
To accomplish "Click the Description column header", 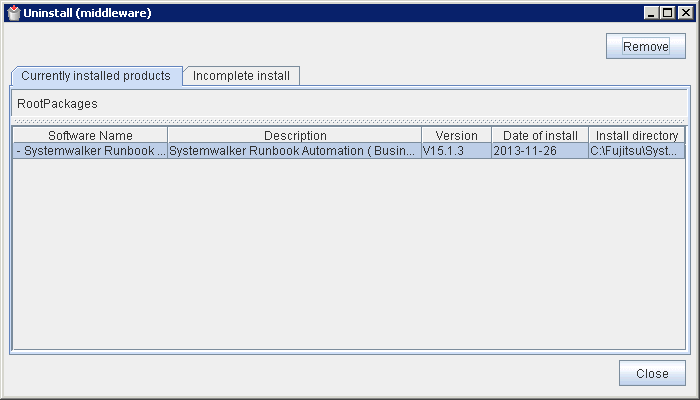I will point(295,135).
